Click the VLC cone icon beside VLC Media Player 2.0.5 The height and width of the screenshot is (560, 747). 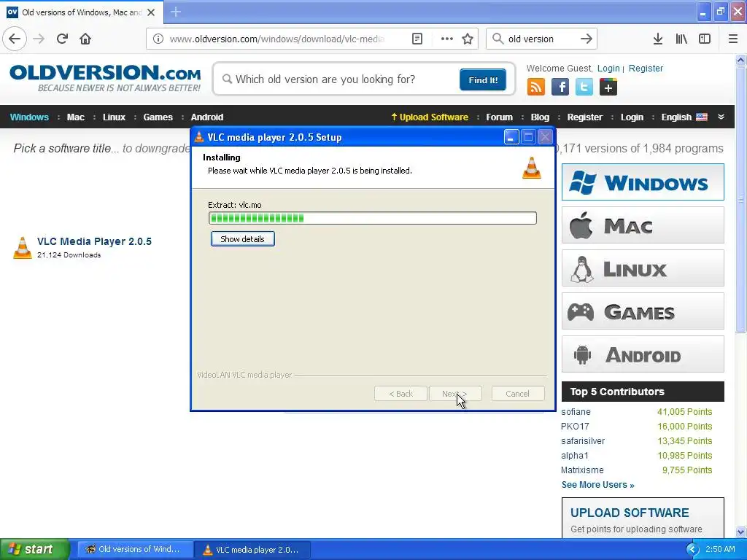23,248
